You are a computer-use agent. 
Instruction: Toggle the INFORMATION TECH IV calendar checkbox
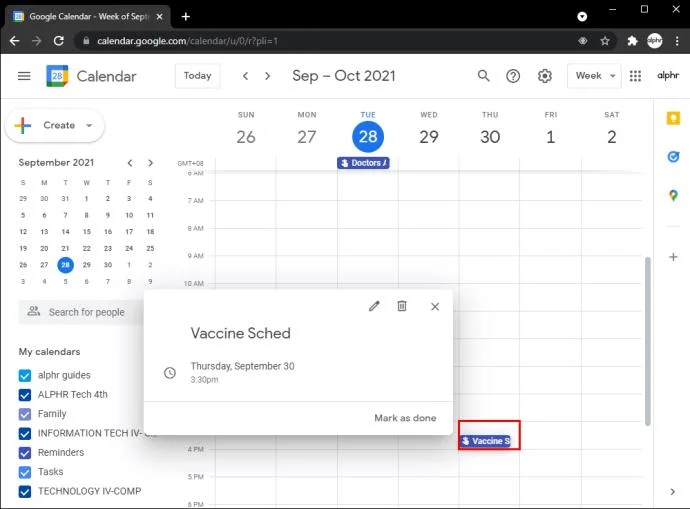point(25,433)
